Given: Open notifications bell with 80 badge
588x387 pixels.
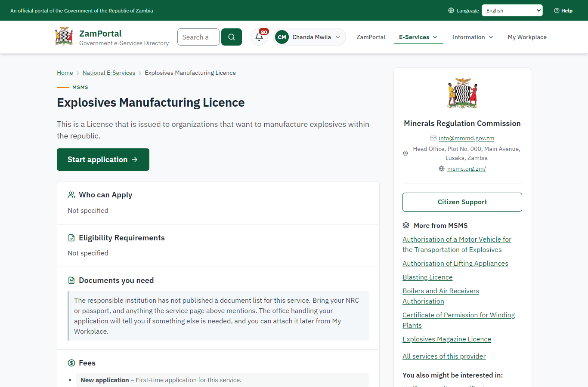Looking at the screenshot, I should [x=259, y=37].
